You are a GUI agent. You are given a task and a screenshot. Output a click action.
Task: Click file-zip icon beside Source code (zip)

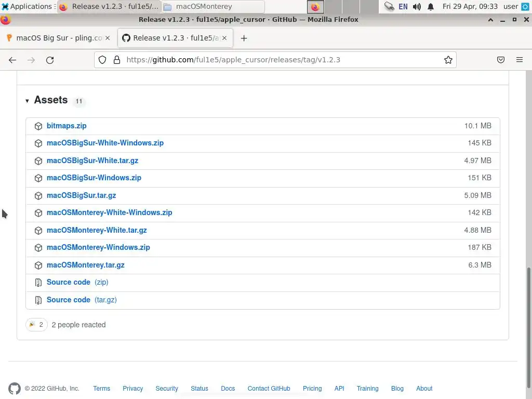point(38,283)
